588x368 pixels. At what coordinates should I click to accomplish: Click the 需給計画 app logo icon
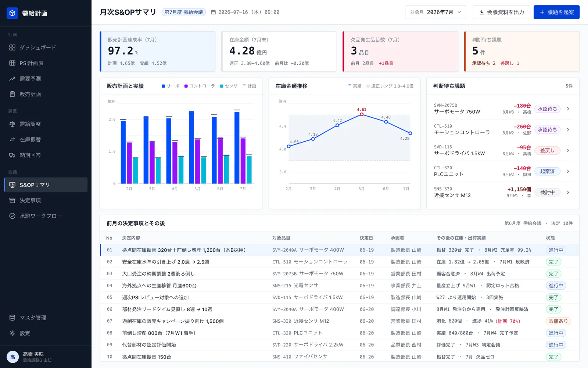pos(12,13)
